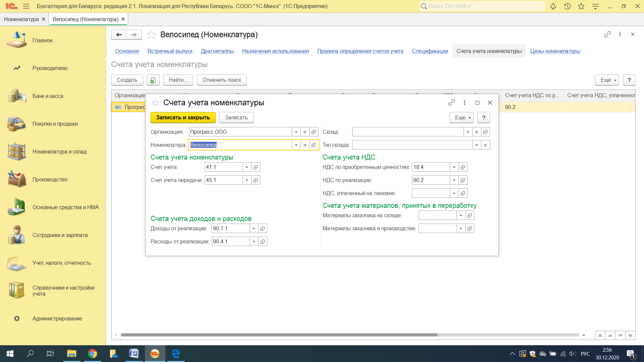644x362 pixels.
Task: Open the Номенклатура value form
Action: (314, 145)
